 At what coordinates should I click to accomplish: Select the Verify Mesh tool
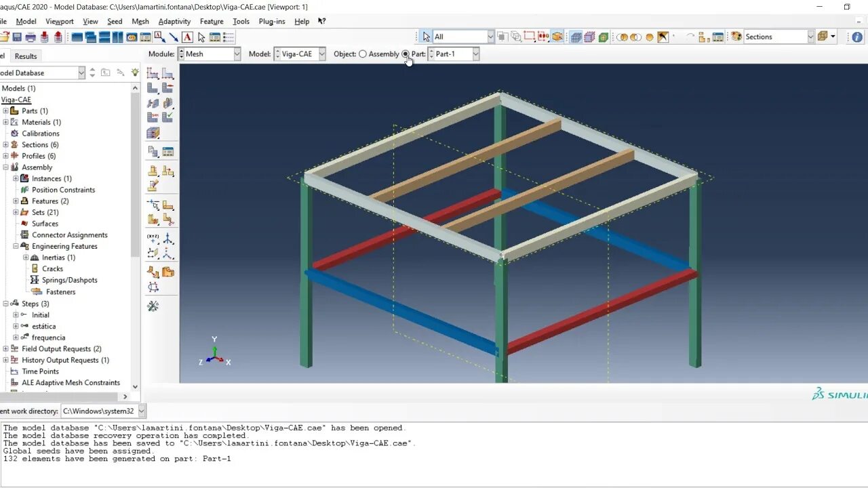167,117
